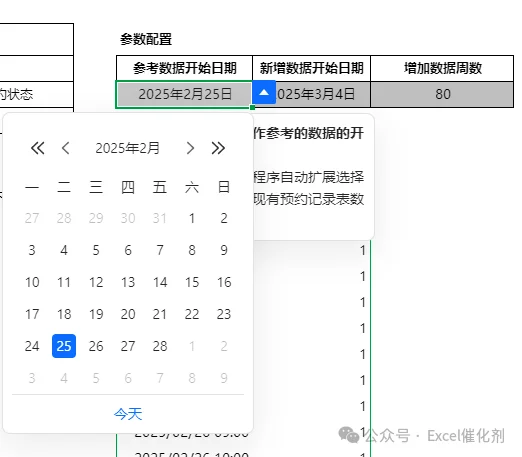The image size is (522, 457).
Task: Select the 新增数据开始日期 cell showing 3月4日
Action: (x=311, y=94)
